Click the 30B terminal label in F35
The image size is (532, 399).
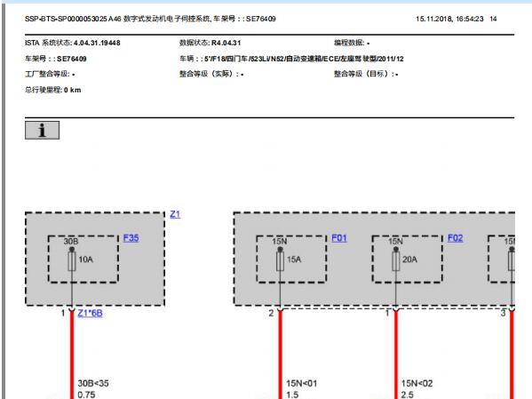point(71,241)
